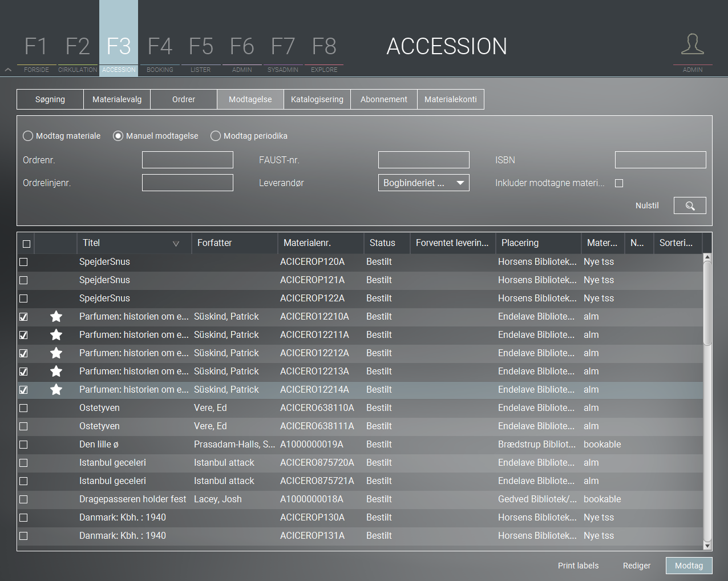
Task: Open the Leverandør Bogbinderiet dropdown
Action: [424, 183]
